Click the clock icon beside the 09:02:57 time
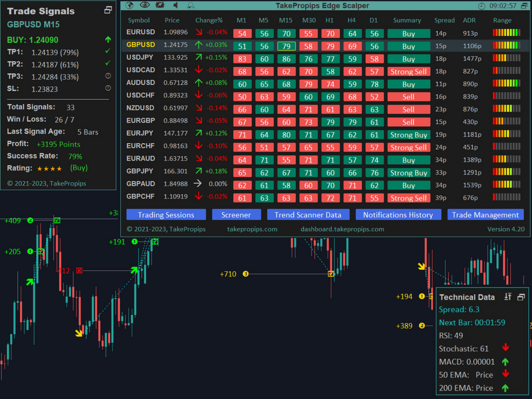532x399 pixels. [x=483, y=5]
